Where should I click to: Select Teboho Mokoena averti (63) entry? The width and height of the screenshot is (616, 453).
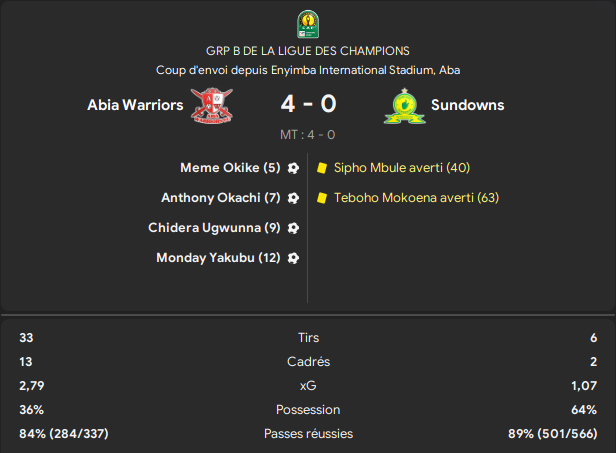[x=416, y=198]
